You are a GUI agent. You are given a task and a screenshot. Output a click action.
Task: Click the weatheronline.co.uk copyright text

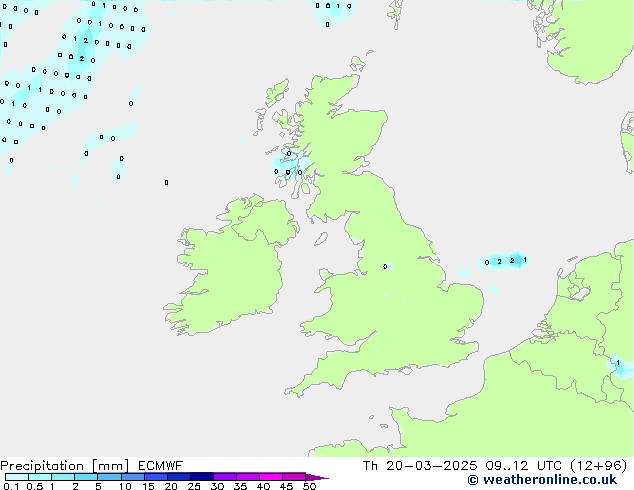[x=542, y=480]
